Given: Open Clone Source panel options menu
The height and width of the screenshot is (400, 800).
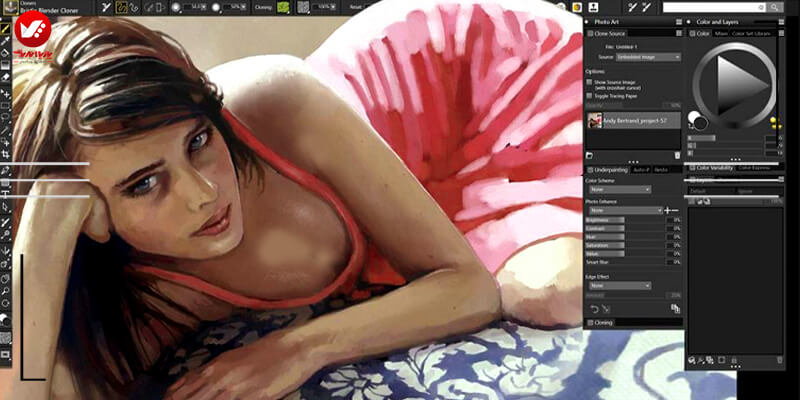Looking at the screenshot, I should [679, 33].
